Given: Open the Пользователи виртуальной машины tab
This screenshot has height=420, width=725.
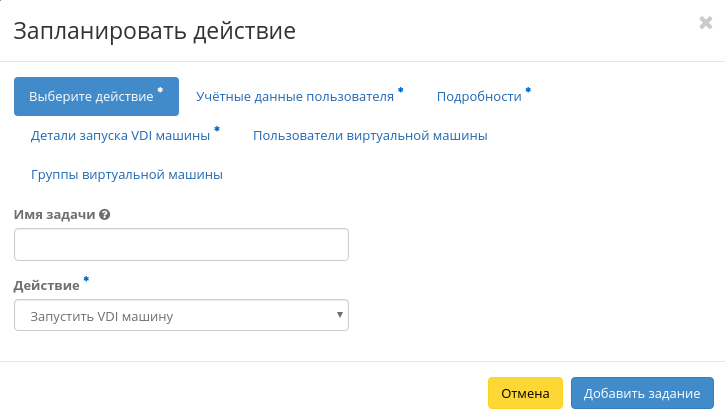Looking at the screenshot, I should coord(370,135).
